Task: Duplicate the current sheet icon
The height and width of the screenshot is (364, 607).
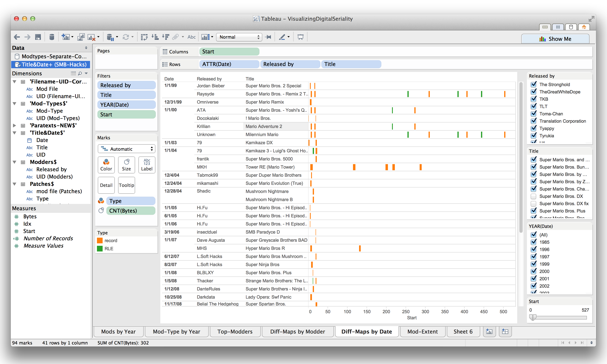Action: (81, 37)
